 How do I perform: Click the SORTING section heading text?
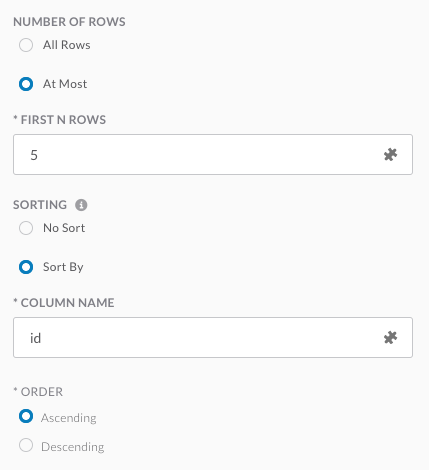[40, 205]
